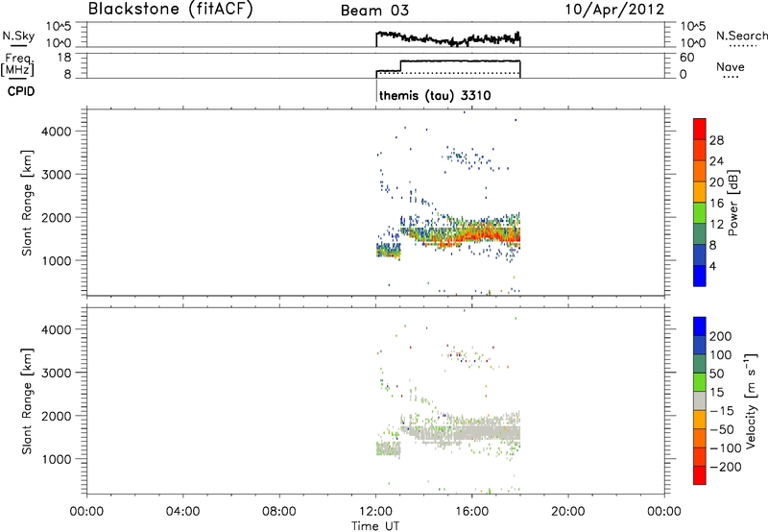
Task: Click the '2000' label on velocity plot axis
Action: (57, 416)
